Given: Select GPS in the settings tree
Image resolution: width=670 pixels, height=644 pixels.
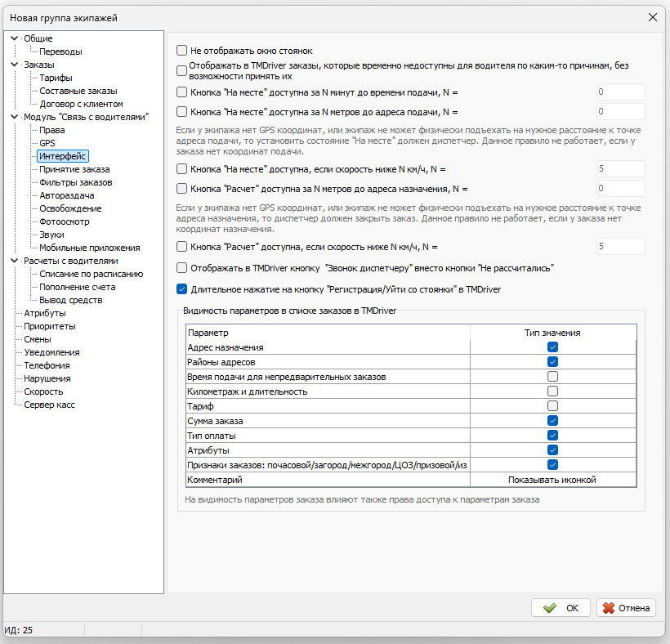Looking at the screenshot, I should point(47,143).
